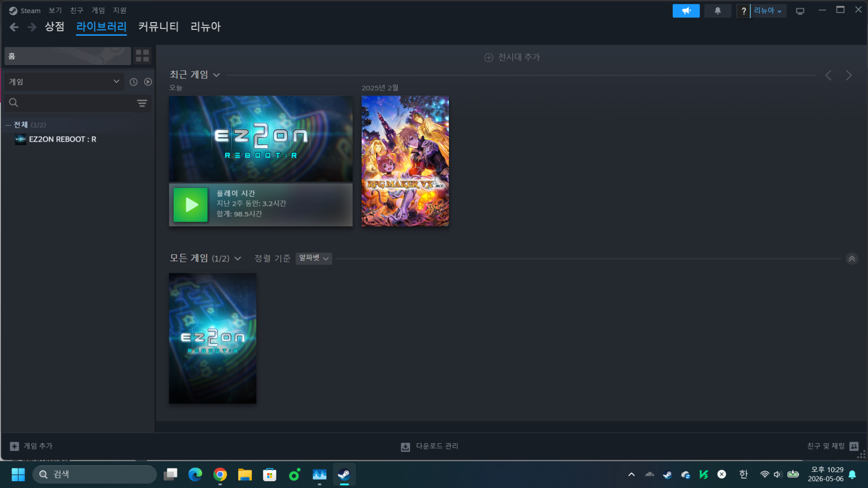Open EZ2ON cover in 모든 게임 grid

coord(213,338)
